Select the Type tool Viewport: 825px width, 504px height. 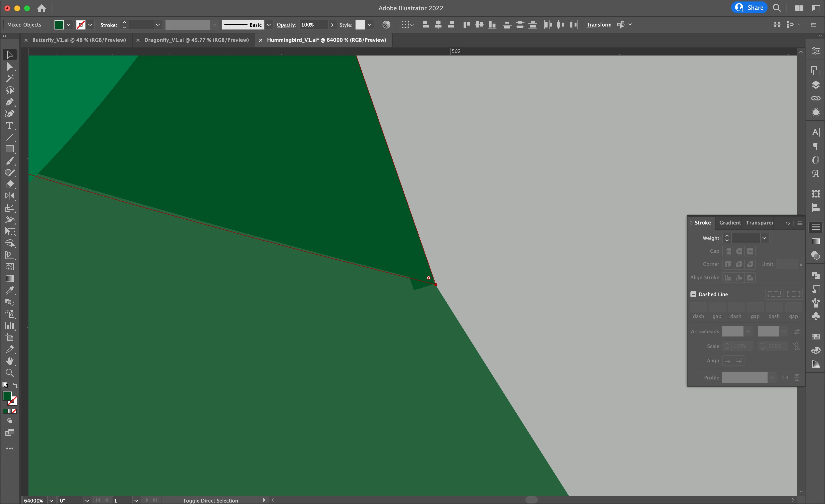(x=10, y=126)
